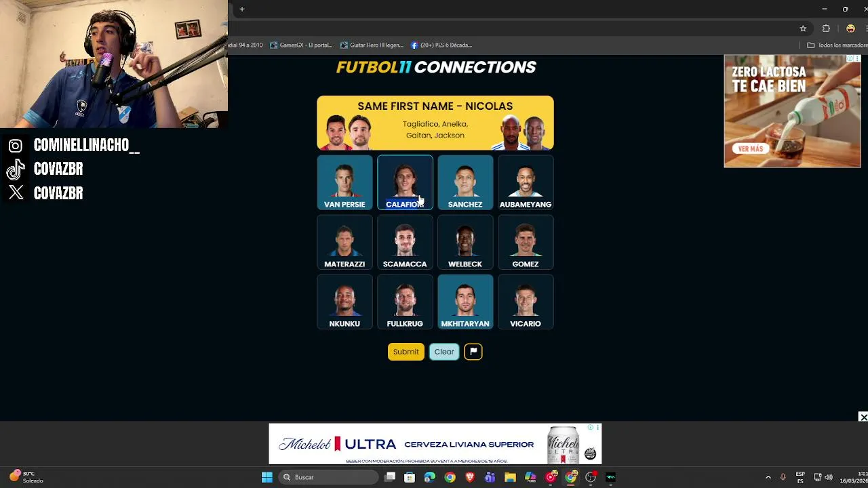Open the clock and date panel

click(854, 477)
